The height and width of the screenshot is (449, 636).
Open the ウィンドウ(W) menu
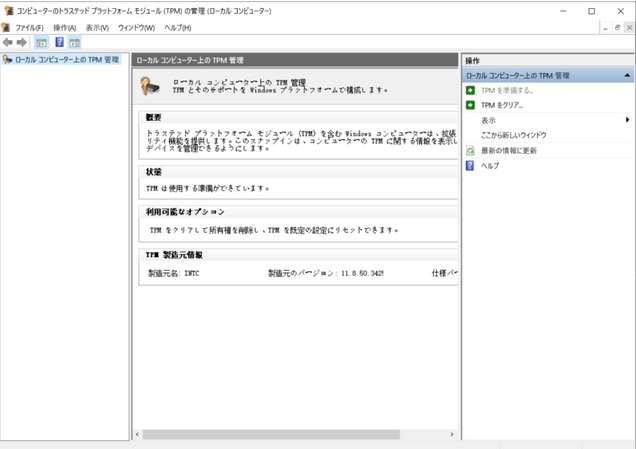click(x=136, y=27)
